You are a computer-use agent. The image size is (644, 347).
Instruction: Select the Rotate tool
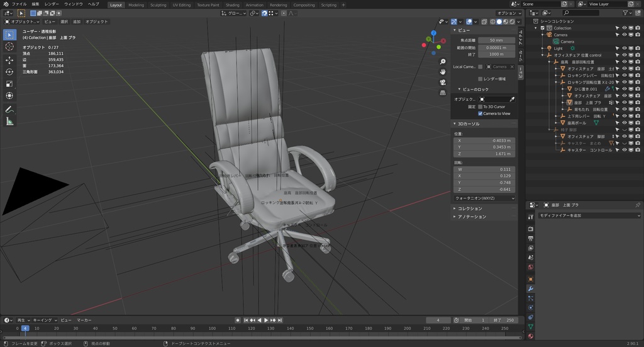coord(10,72)
